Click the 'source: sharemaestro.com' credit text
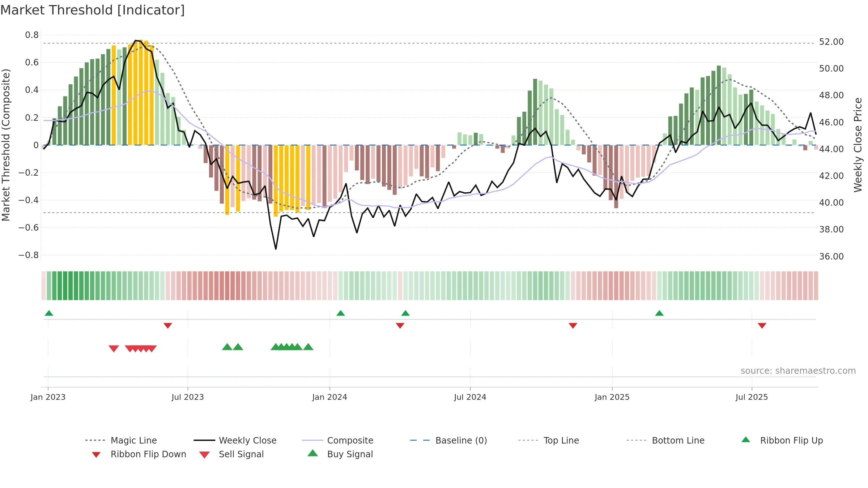Viewport: 868px width, 488px height. [798, 371]
